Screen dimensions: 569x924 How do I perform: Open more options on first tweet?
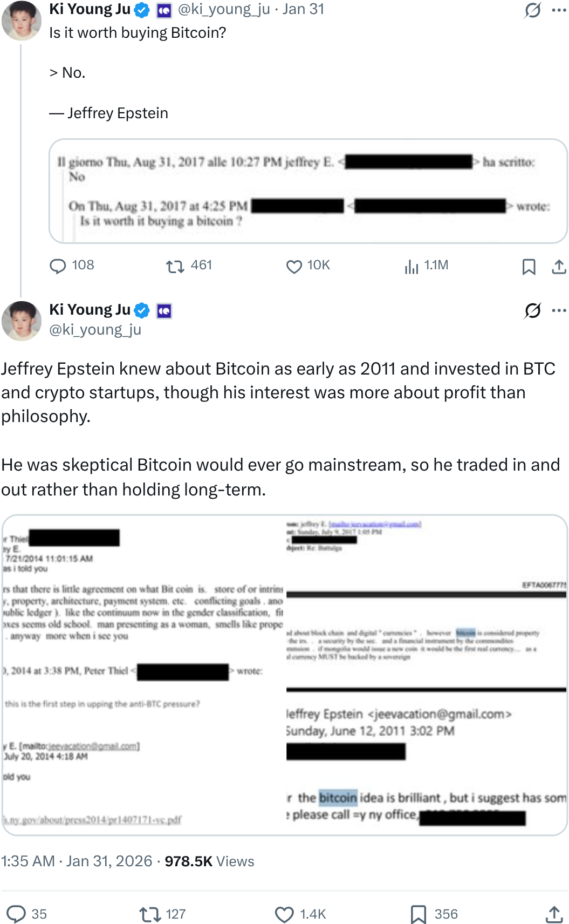[x=559, y=10]
